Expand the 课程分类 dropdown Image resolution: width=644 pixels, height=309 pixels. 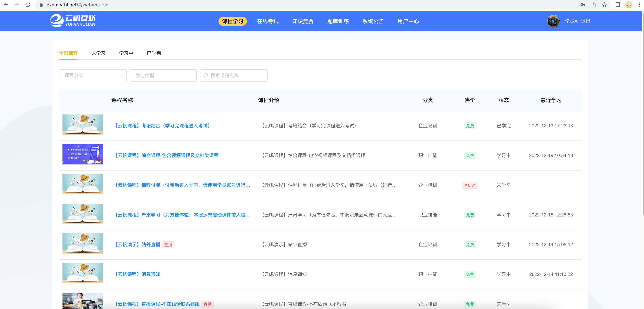click(93, 75)
